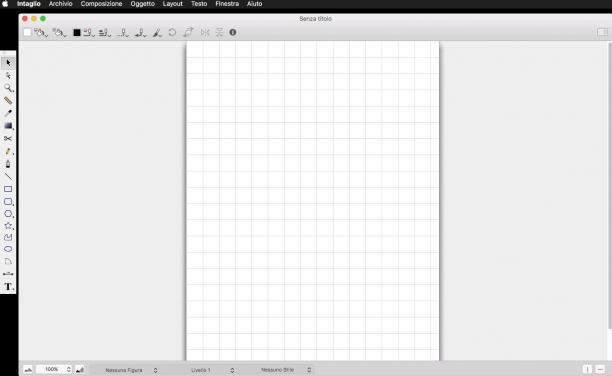Open the line end arrow dropdown
This screenshot has height=376, width=612.
pos(140,33)
